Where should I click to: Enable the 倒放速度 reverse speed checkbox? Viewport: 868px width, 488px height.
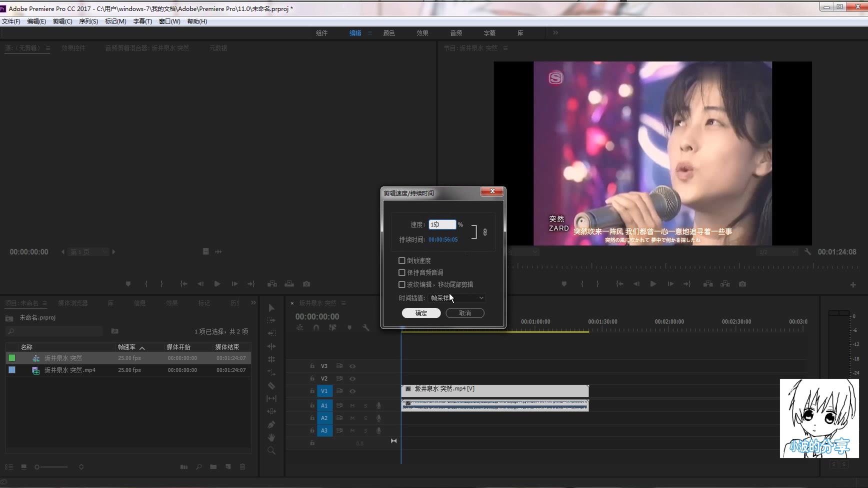coord(401,260)
